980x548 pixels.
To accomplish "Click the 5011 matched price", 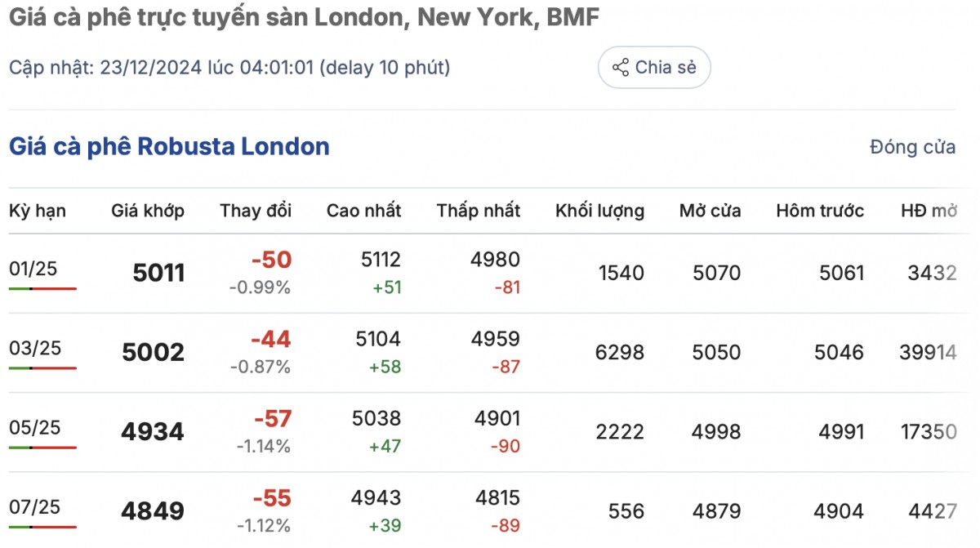I will [x=159, y=274].
